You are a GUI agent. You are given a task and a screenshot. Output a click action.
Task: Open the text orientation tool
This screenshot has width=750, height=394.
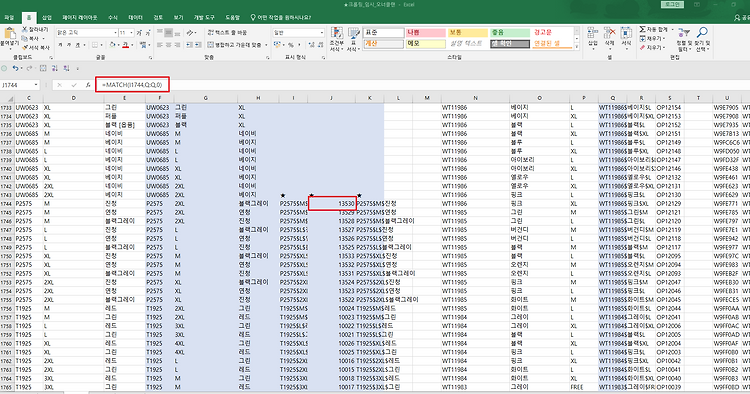coord(190,33)
